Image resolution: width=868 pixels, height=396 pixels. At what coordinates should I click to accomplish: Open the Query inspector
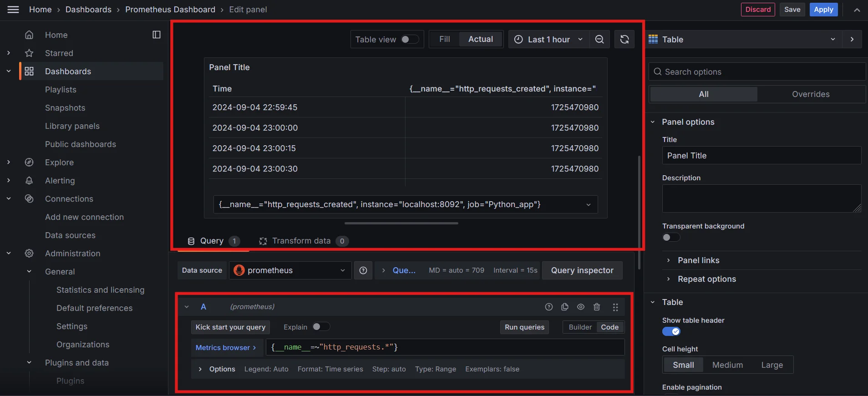582,270
